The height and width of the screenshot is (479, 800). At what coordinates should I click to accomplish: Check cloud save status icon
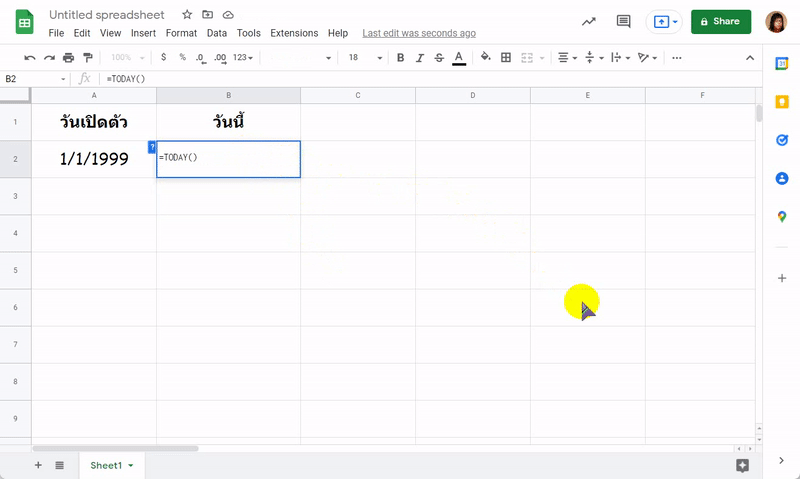click(x=228, y=15)
